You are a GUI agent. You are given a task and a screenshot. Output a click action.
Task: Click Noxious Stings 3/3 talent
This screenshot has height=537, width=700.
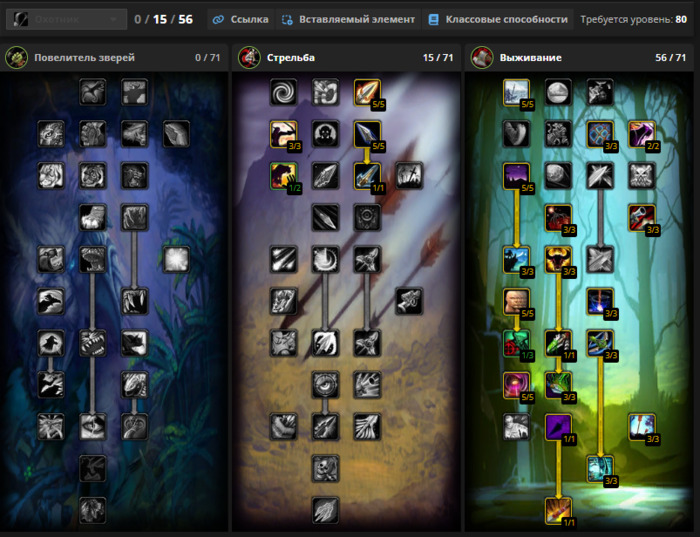(x=558, y=385)
